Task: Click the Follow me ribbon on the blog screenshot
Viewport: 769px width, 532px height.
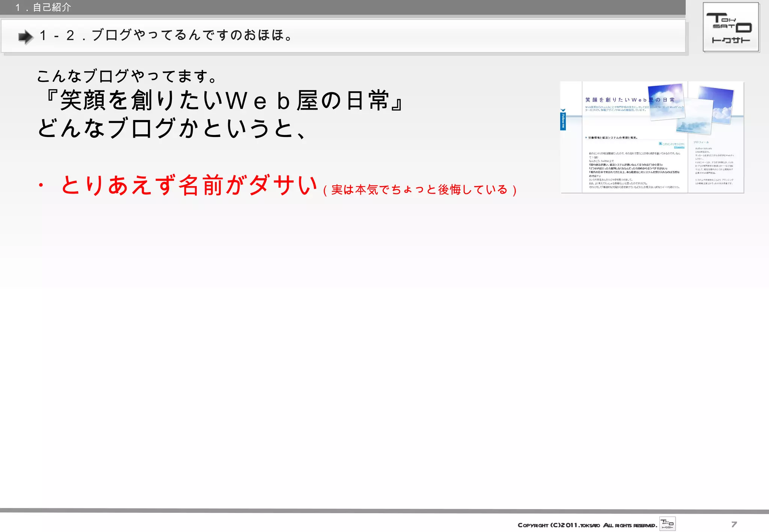Action: click(563, 120)
